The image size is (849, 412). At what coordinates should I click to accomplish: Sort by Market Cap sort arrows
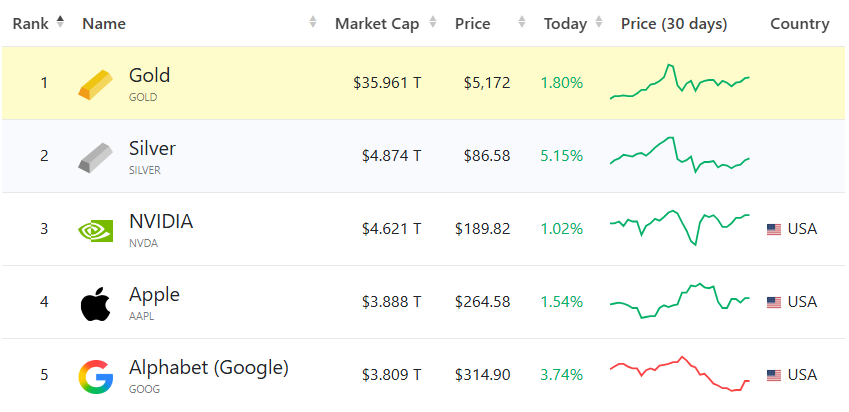tap(433, 22)
